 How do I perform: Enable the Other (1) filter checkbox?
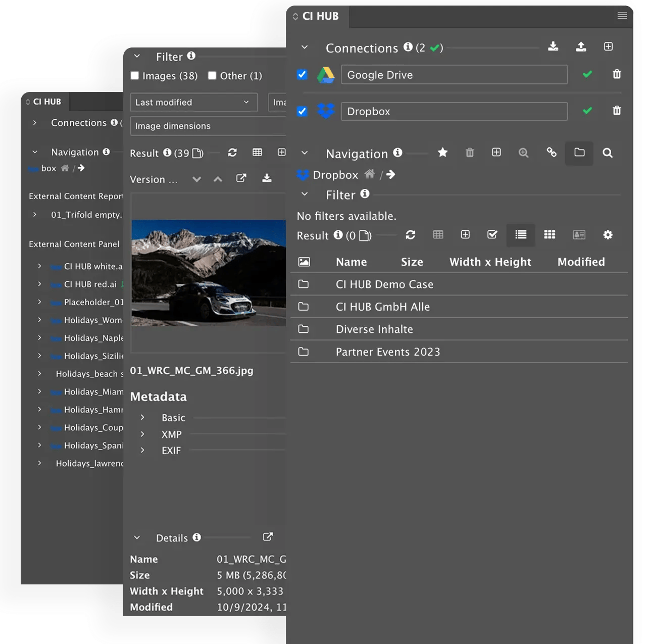(212, 76)
